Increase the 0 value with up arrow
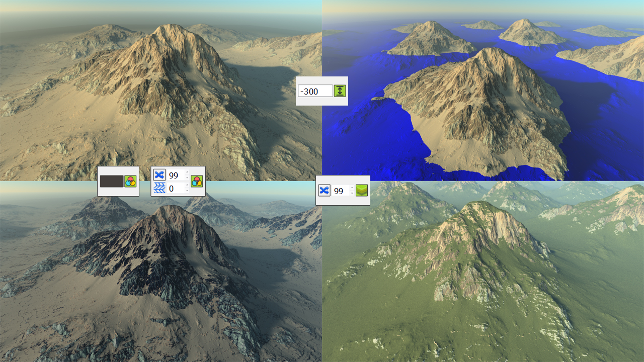644x362 pixels. [x=187, y=186]
